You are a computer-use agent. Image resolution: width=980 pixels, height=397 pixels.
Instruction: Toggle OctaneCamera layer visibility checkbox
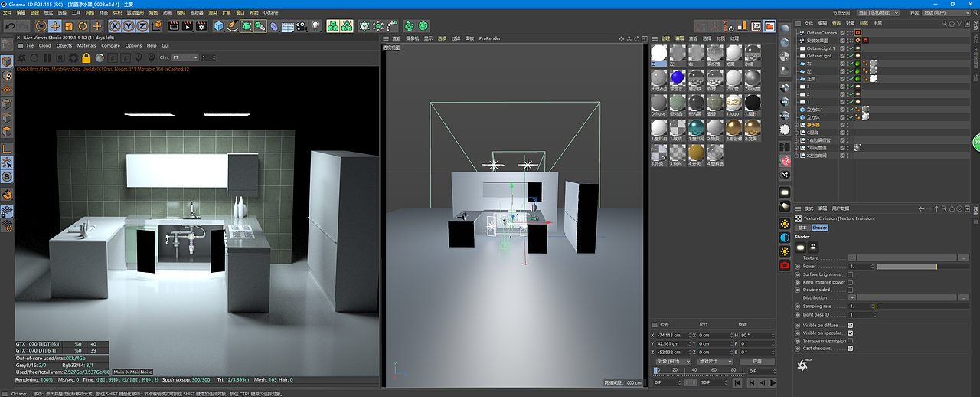[x=843, y=33]
